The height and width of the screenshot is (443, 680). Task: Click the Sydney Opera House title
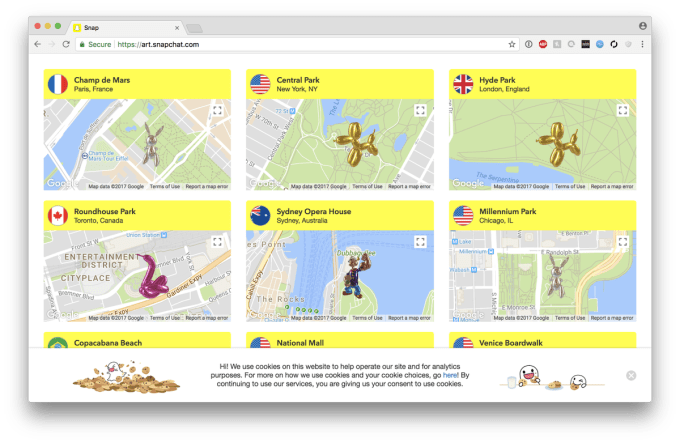coord(314,212)
